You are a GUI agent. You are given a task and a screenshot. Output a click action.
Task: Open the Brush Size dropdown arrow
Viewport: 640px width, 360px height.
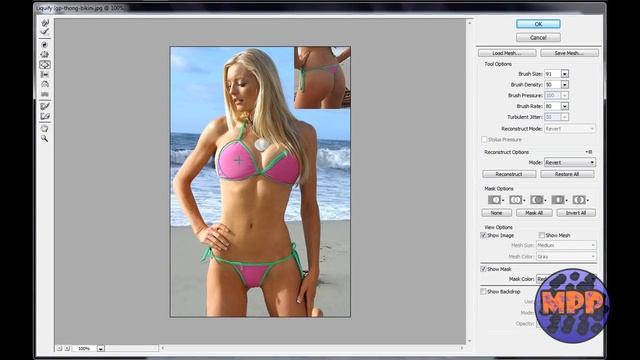pyautogui.click(x=564, y=74)
